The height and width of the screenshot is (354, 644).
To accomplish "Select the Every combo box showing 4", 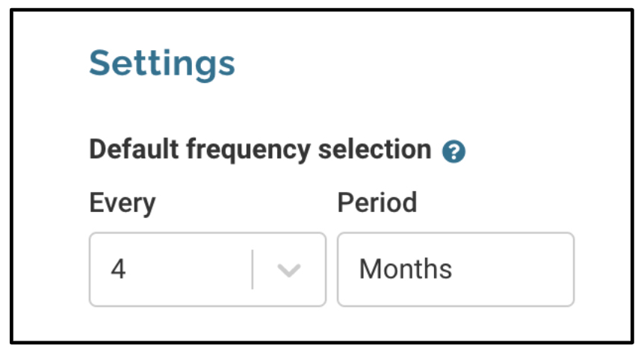I will pos(208,270).
